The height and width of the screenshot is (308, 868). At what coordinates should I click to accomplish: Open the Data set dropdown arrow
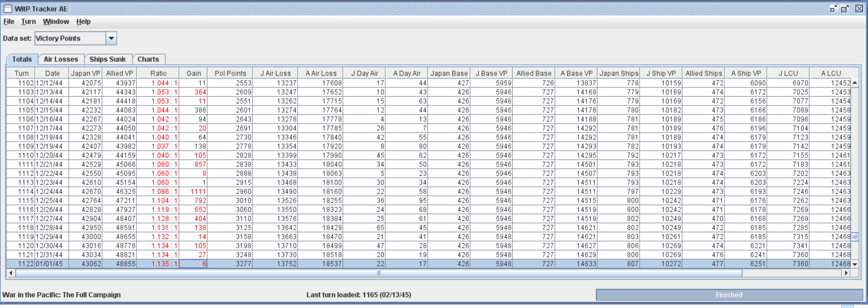tap(111, 38)
